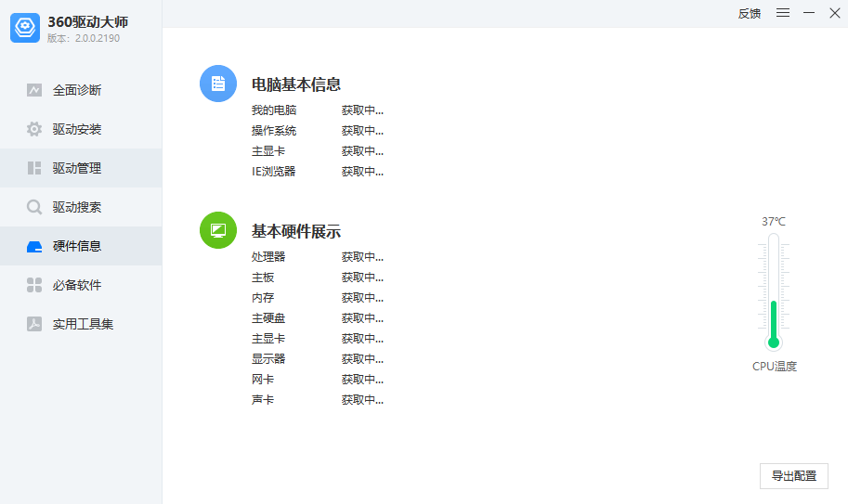This screenshot has height=504, width=848.
Task: Click the 实用工具集 icon
Action: point(34,324)
